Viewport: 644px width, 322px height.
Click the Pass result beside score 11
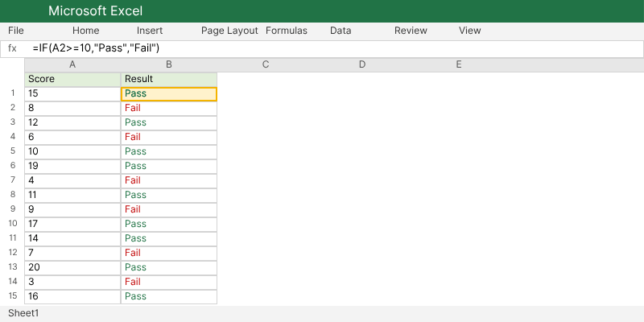pos(169,195)
